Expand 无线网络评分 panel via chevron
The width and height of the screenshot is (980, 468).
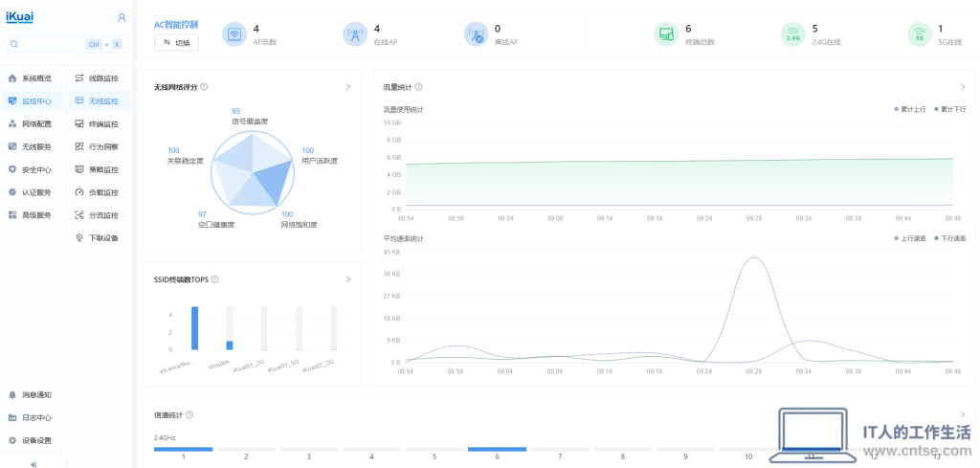348,87
